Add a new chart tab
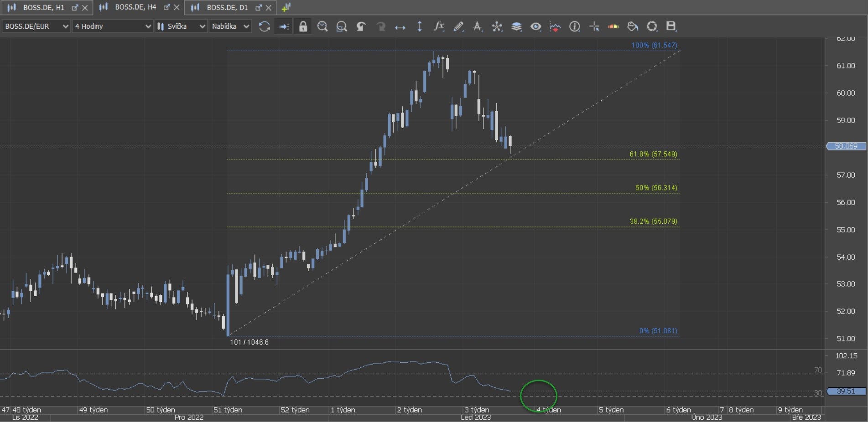This screenshot has width=868, height=422. coord(286,8)
